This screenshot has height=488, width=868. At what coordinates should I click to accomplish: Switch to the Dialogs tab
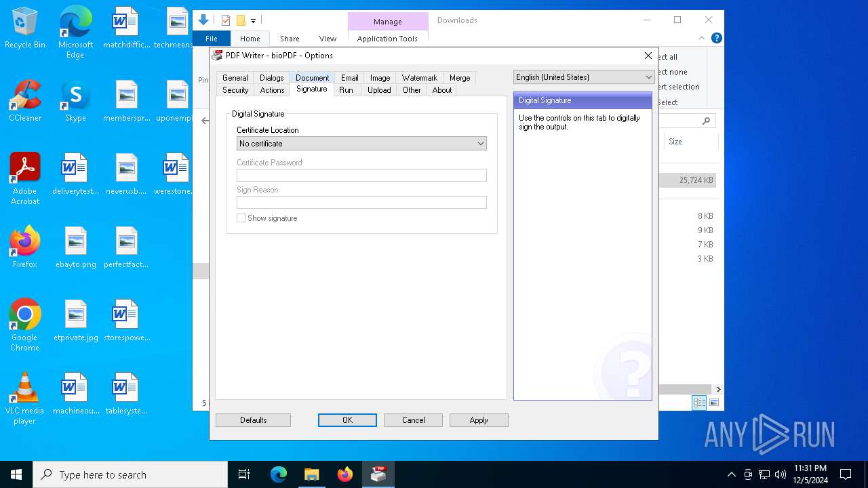click(272, 78)
